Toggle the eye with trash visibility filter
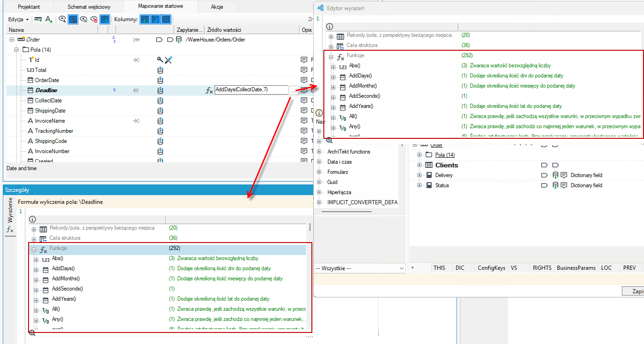The width and height of the screenshot is (644, 344). coord(94,19)
